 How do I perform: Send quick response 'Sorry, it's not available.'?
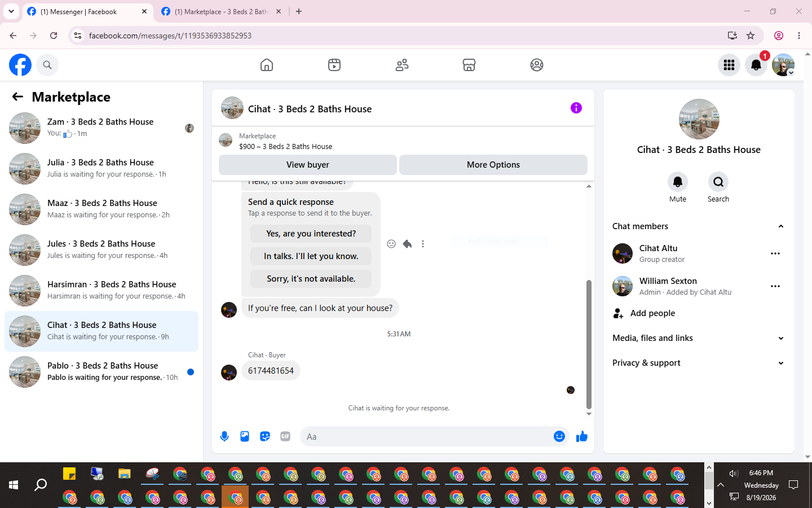point(311,279)
